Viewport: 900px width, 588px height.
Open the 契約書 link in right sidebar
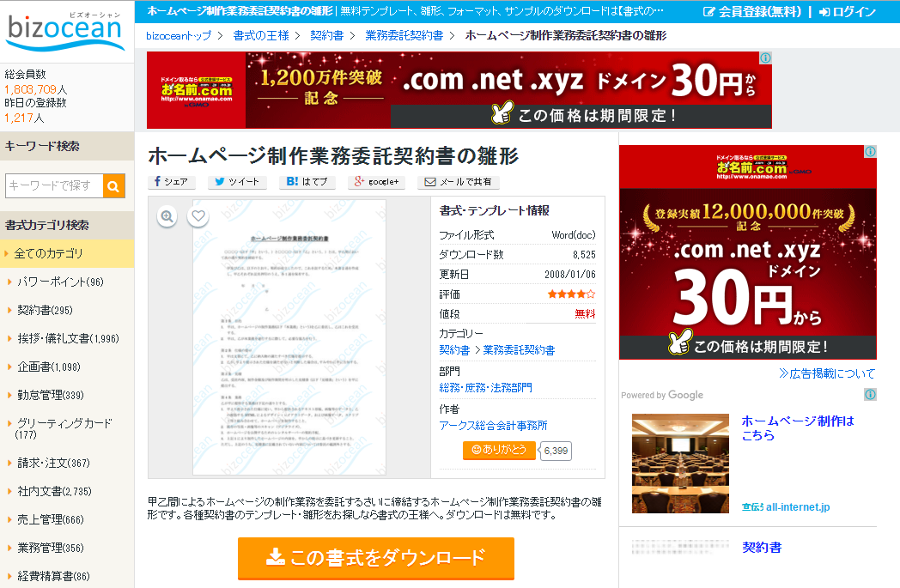[x=762, y=548]
